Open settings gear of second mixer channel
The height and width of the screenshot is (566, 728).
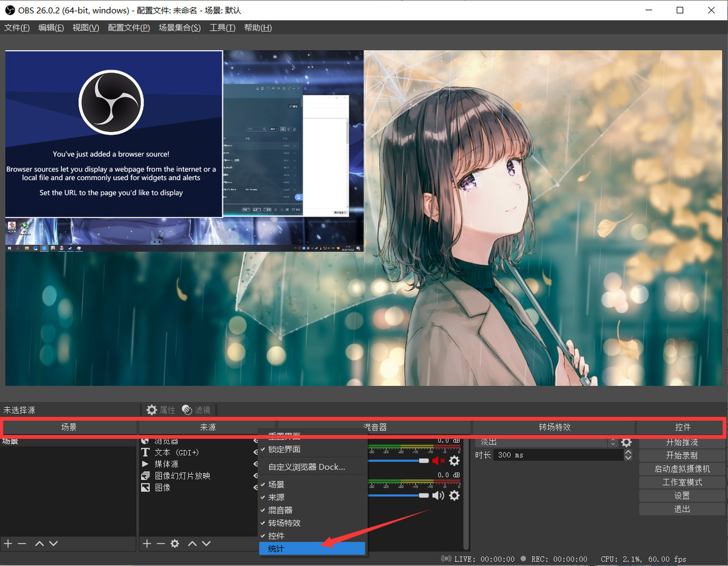click(454, 495)
